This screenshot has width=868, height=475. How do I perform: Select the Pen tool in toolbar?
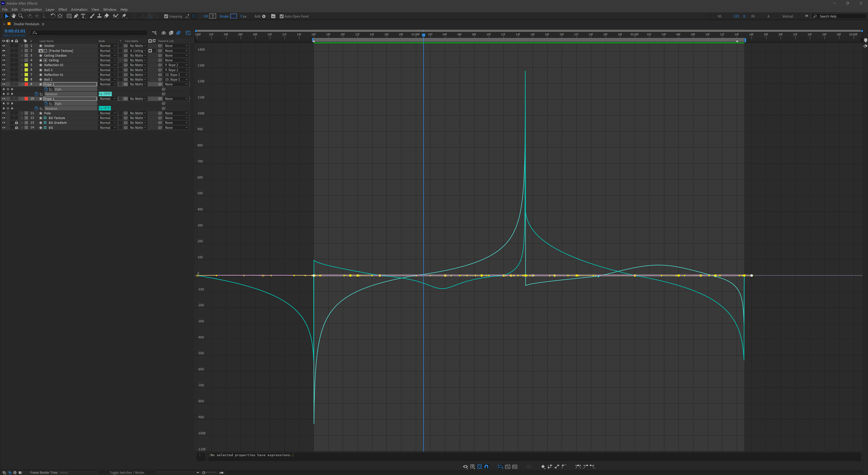click(76, 16)
